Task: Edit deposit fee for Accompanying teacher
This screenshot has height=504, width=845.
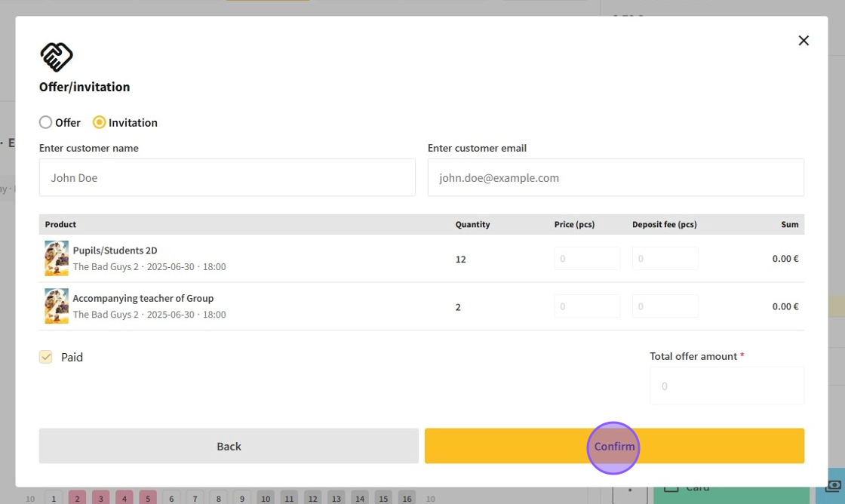Action: 665,306
